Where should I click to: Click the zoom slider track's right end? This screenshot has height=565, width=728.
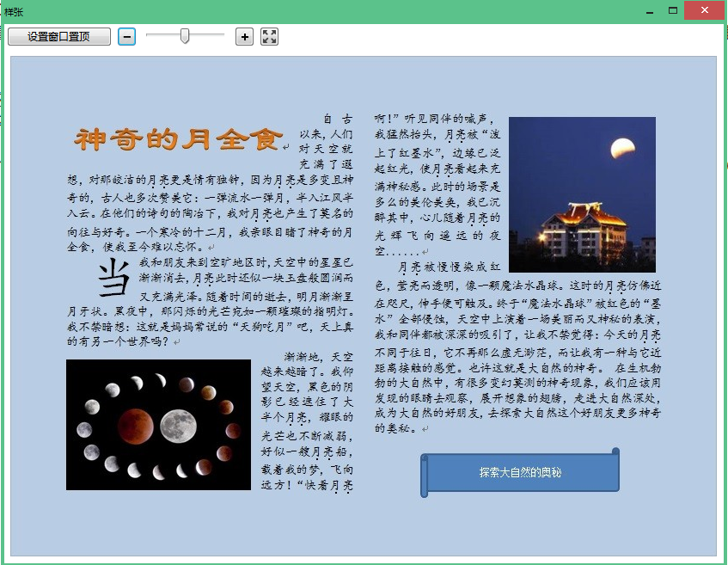(223, 36)
